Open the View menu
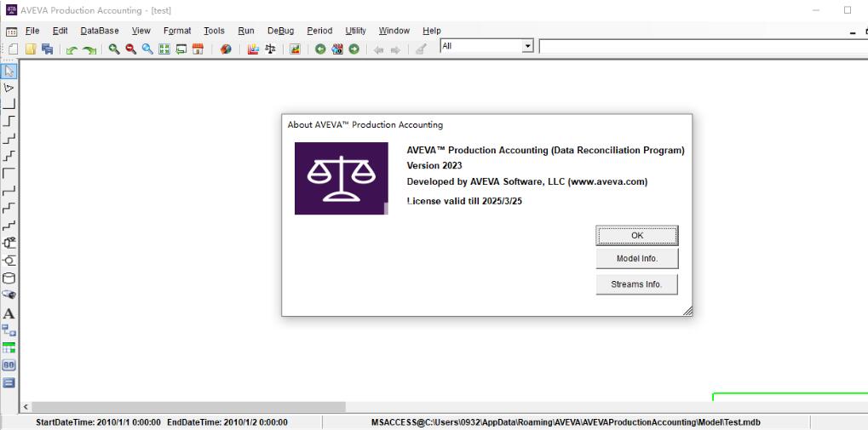The height and width of the screenshot is (430, 868). (x=141, y=31)
